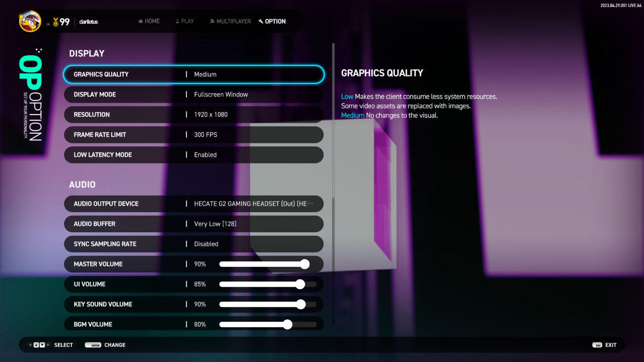Click the wrench icon beside OPTION

(x=261, y=22)
